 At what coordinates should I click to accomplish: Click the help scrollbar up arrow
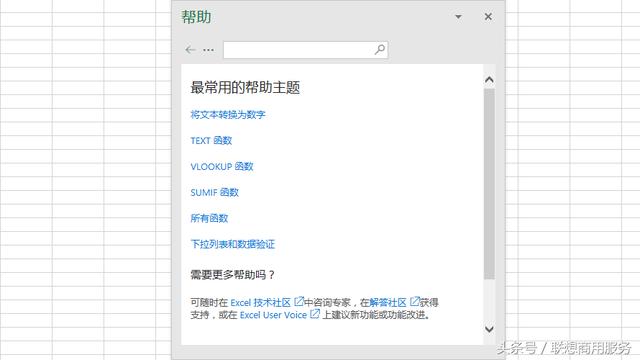(x=489, y=80)
